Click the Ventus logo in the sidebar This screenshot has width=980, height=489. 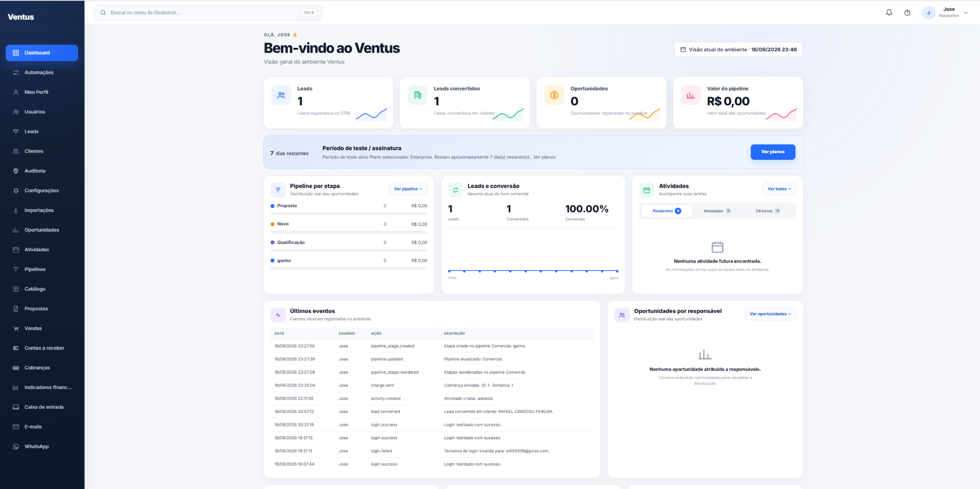tap(21, 17)
